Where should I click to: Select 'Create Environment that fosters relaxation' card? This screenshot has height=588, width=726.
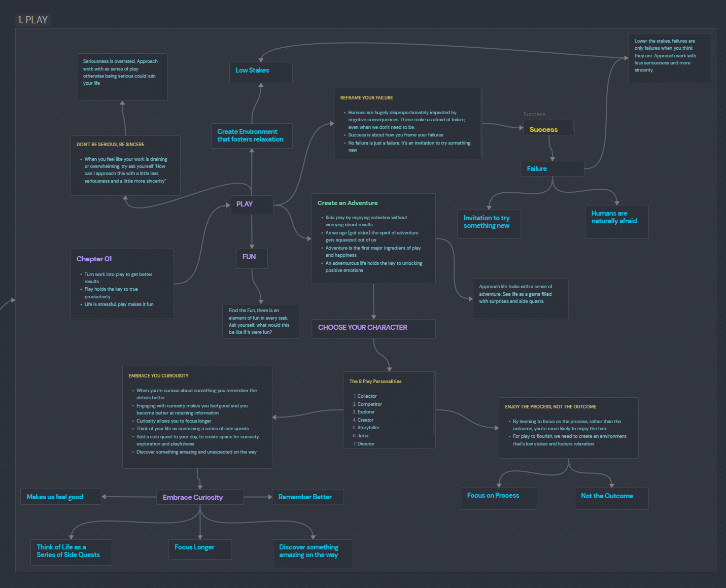coord(252,135)
